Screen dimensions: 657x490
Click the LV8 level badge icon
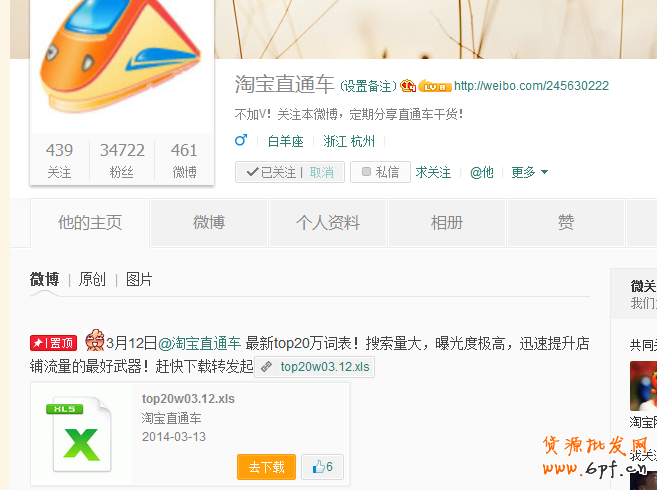pos(435,86)
